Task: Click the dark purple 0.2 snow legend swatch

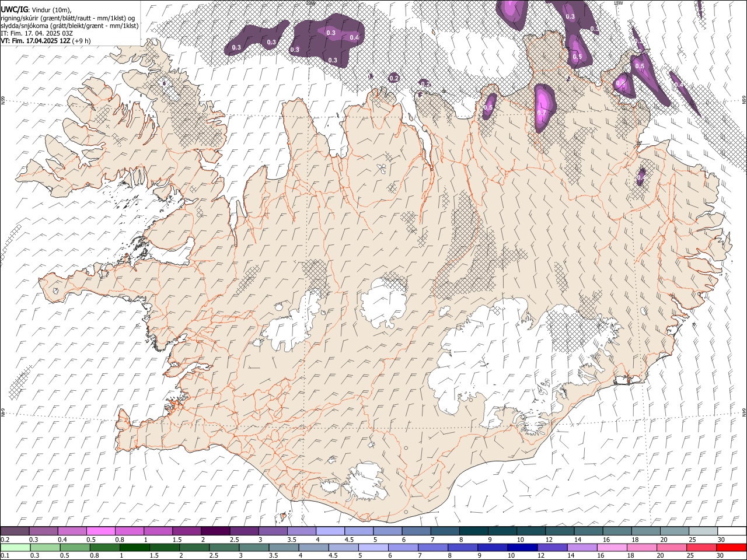Action: point(15,531)
